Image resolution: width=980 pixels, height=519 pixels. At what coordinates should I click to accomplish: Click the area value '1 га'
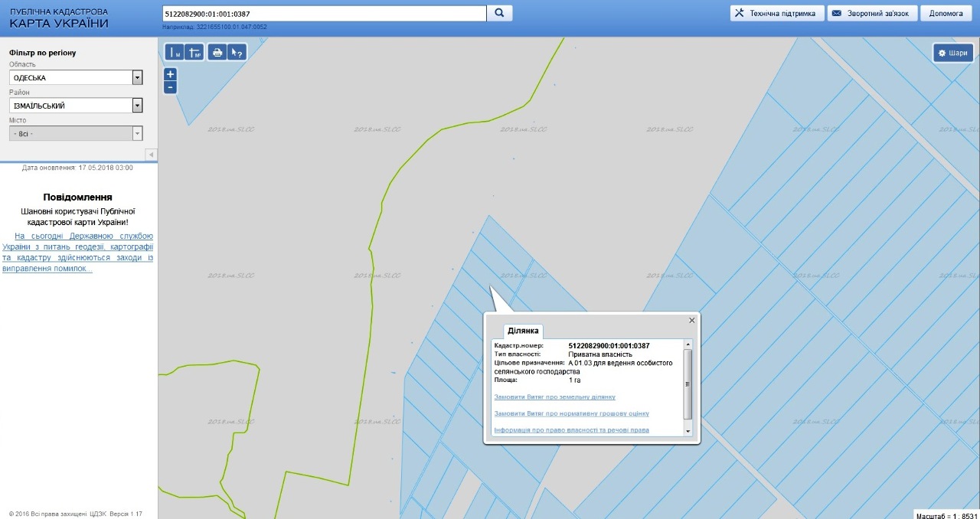(575, 380)
